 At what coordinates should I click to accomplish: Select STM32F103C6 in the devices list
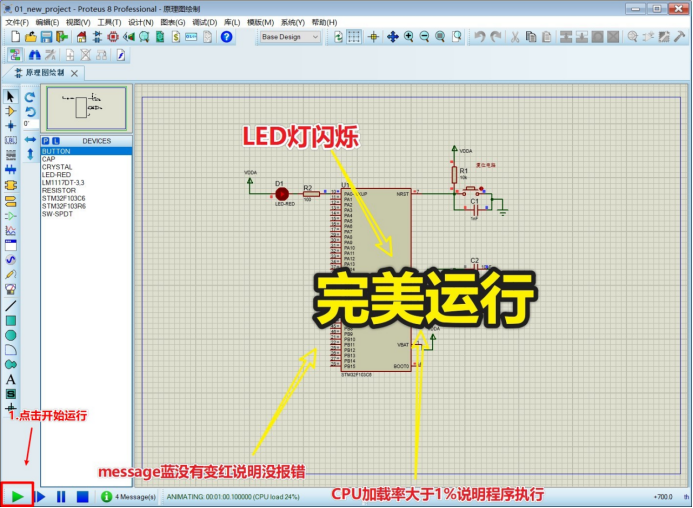point(64,198)
